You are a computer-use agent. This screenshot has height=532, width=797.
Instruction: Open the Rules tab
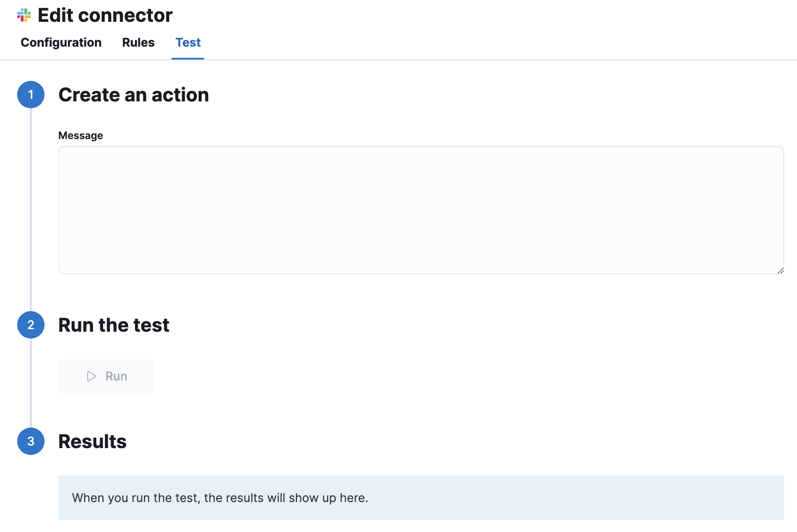tap(138, 42)
